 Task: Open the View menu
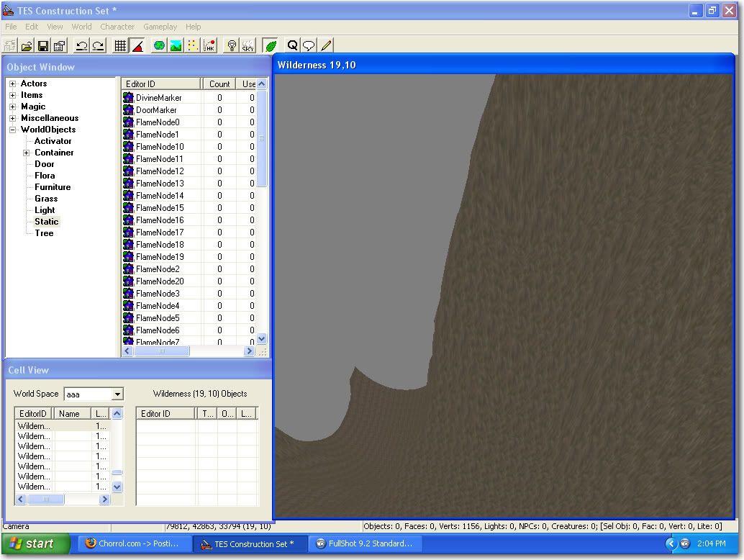pyautogui.click(x=55, y=27)
